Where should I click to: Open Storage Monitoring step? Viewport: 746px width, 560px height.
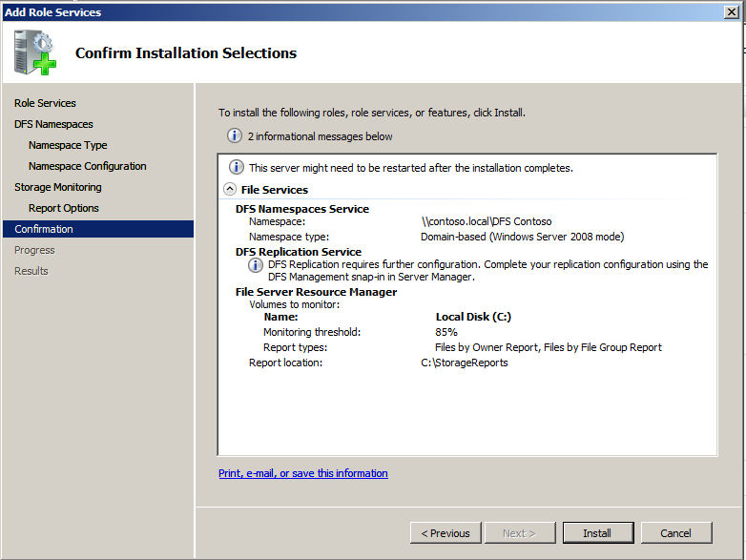click(57, 187)
